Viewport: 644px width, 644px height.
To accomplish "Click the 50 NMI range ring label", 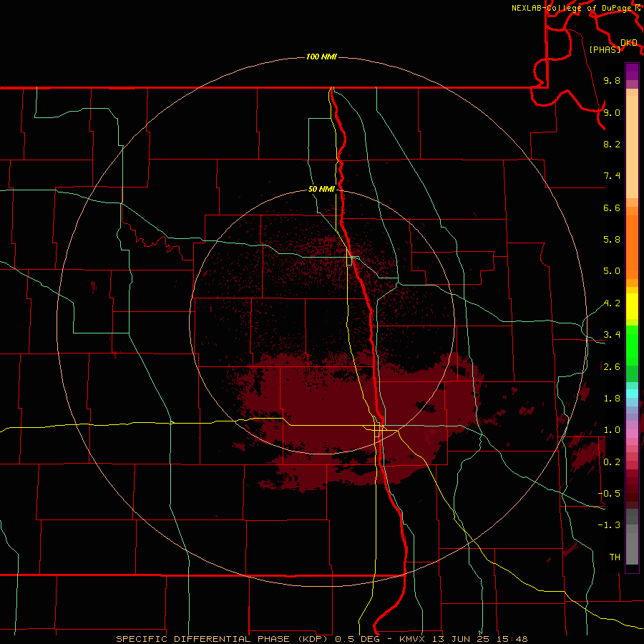I will tap(321, 189).
